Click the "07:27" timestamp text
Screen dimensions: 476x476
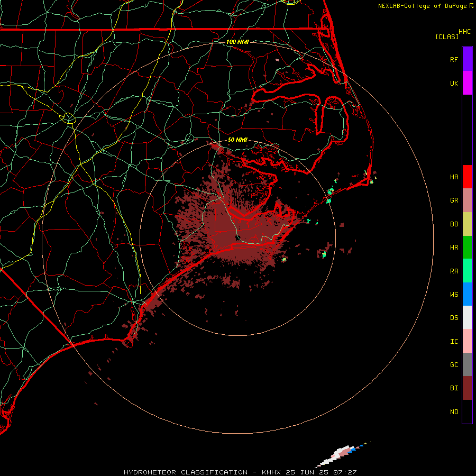[345, 472]
